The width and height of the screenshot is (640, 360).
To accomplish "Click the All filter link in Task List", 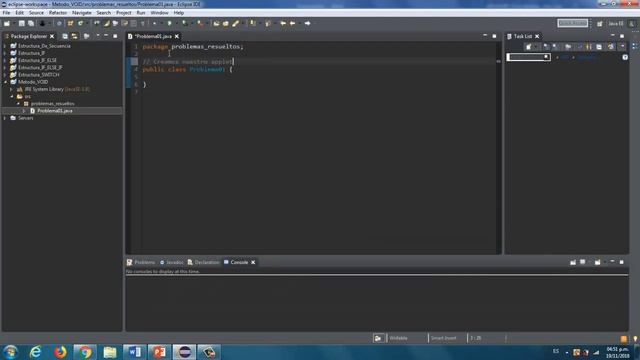I will click(x=565, y=58).
